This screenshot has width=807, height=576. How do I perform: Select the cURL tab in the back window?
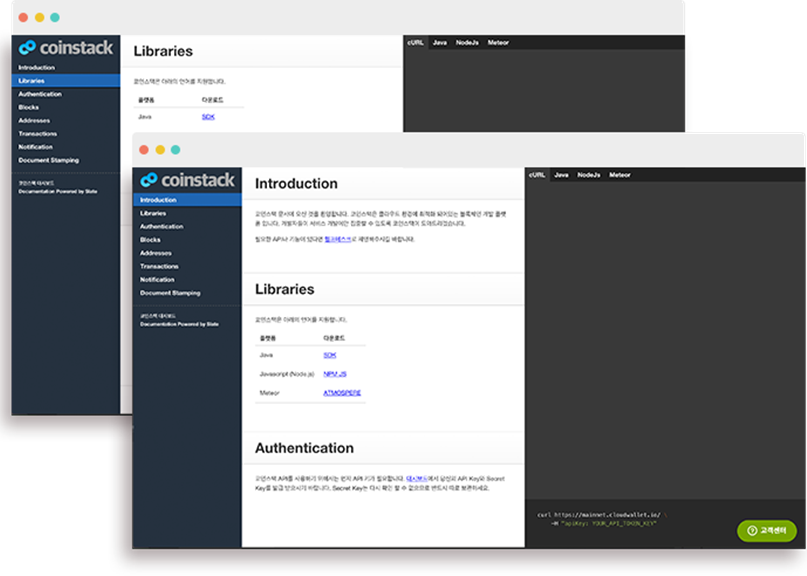pos(416,43)
